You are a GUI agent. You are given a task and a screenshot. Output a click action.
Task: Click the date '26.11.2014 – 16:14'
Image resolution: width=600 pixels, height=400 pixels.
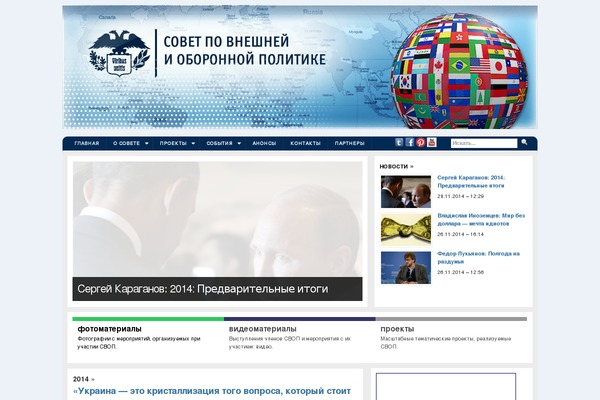[x=460, y=234]
